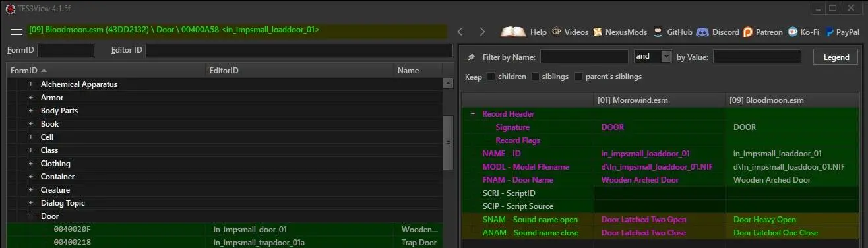
Task: Select record 00400218 in_impsmall_trapdoor_01a
Action: (225, 243)
